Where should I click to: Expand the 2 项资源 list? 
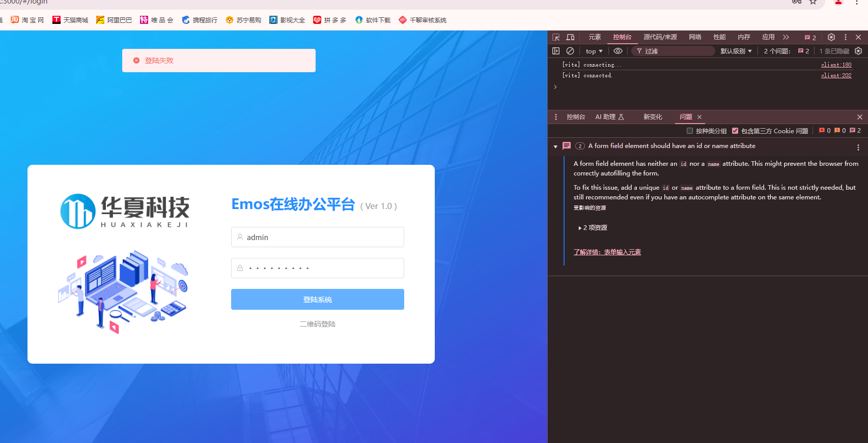pyautogui.click(x=593, y=228)
